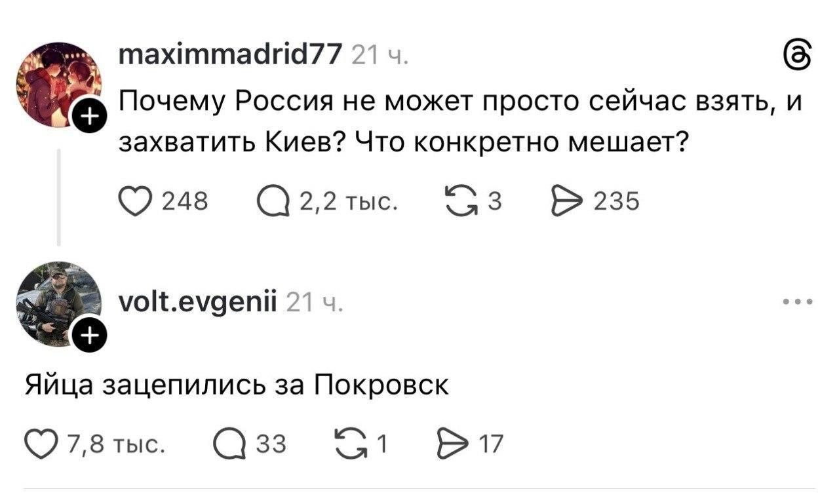Open the volt.evgenii username link
Viewport: 839px width, 504px height.
pos(197,302)
